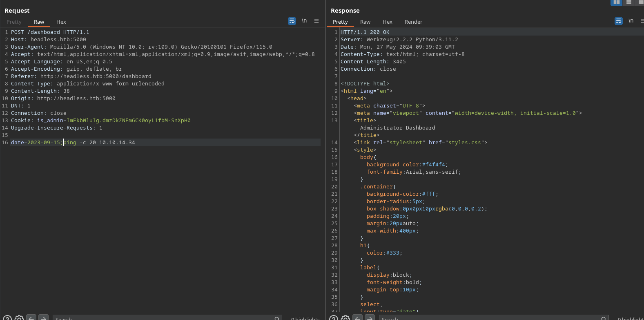Open Request search settings gear

pyautogui.click(x=19, y=318)
